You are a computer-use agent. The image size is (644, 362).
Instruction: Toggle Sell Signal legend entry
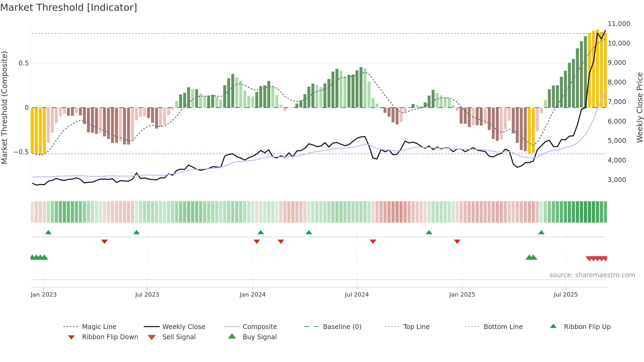coord(171,337)
